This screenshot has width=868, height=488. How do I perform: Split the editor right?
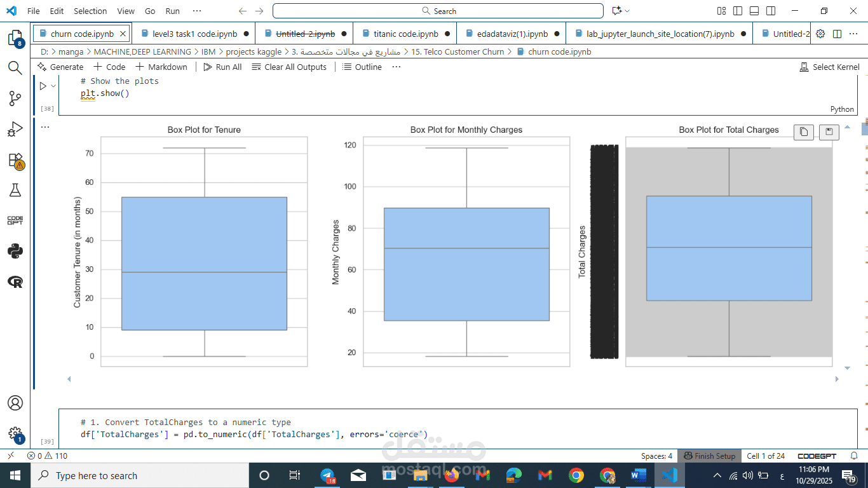[x=837, y=34]
